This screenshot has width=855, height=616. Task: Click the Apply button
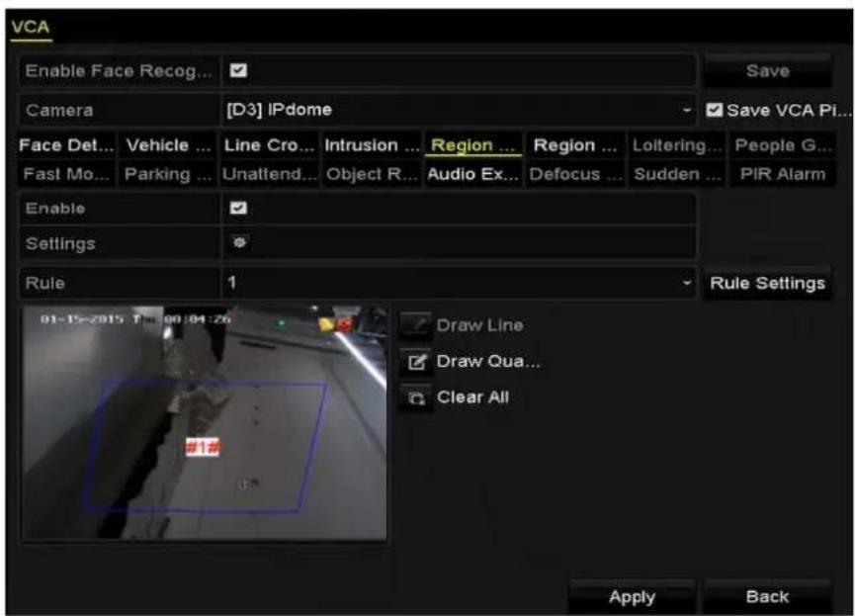tap(632, 597)
